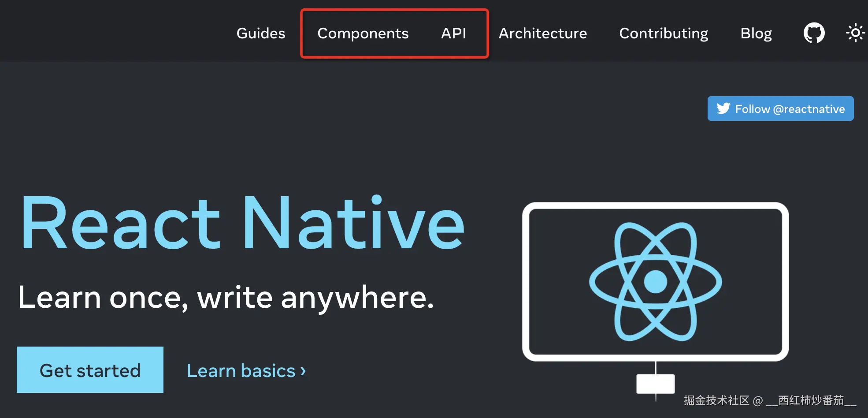Viewport: 868px width, 418px height.
Task: Open the GitHub repository icon
Action: pos(814,33)
